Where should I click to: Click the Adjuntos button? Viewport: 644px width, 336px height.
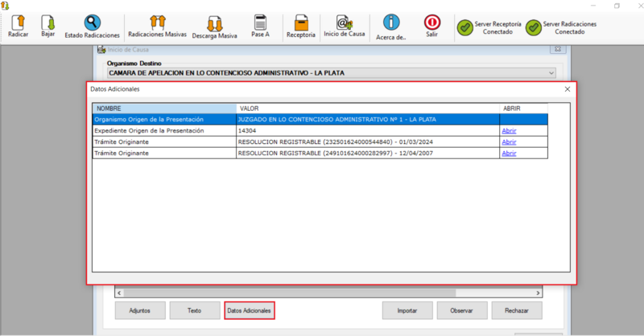[139, 310]
